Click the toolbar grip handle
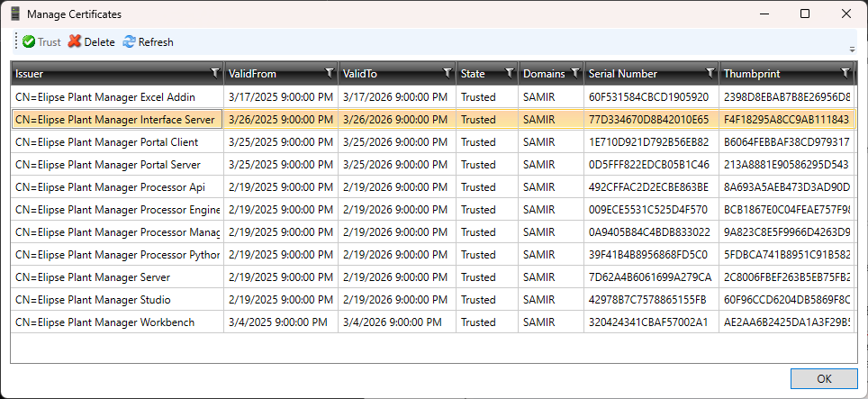Screen dimensions: 868x399 point(16,42)
